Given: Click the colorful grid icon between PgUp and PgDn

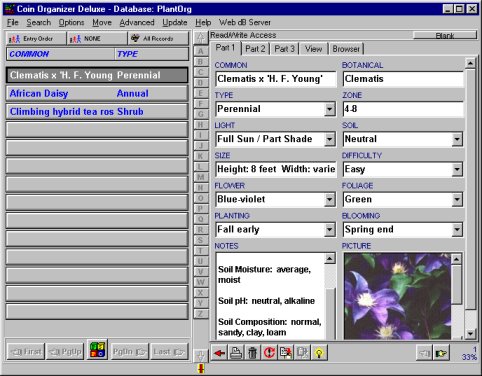Looking at the screenshot, I should point(97,349).
